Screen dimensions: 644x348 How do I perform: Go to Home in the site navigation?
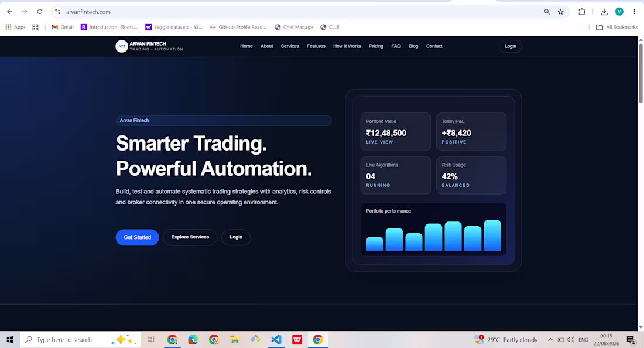[246, 46]
